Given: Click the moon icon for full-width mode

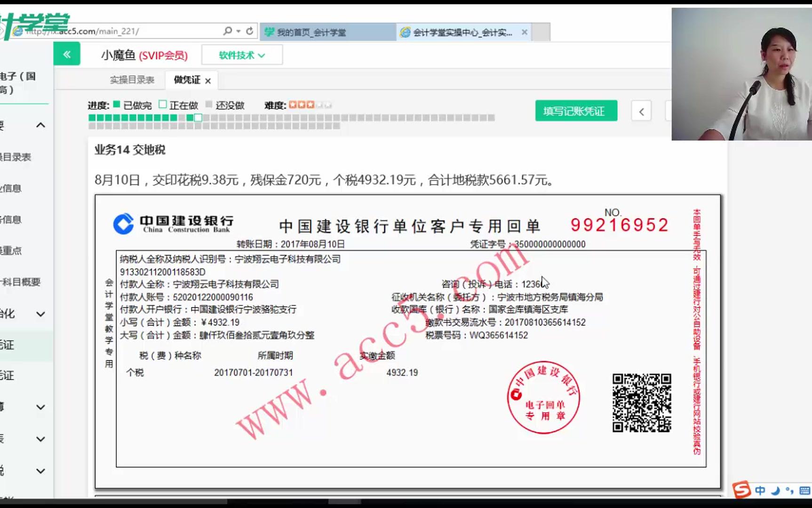Looking at the screenshot, I should click(775, 491).
